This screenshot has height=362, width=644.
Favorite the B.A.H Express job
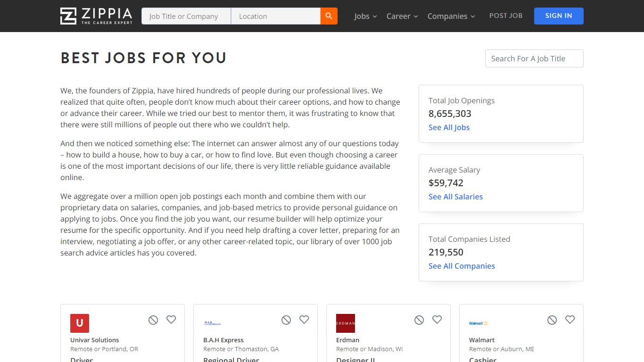(x=304, y=320)
